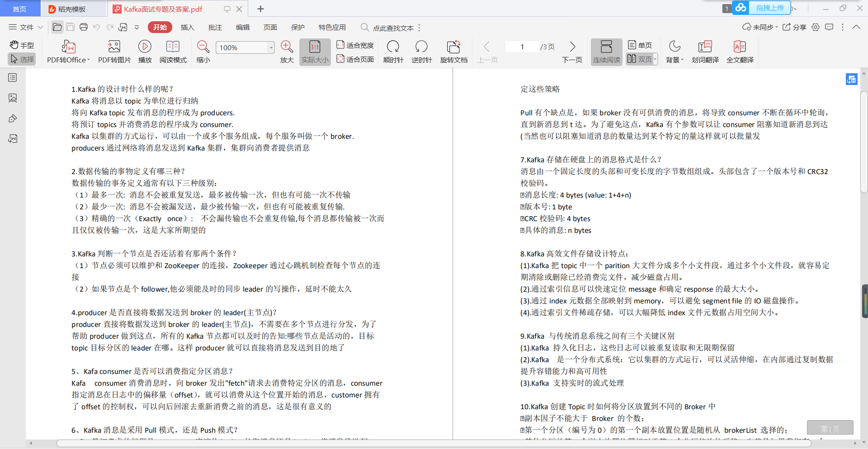Zoom in with 放大 magnifier
This screenshot has height=449, width=868.
coord(287,52)
